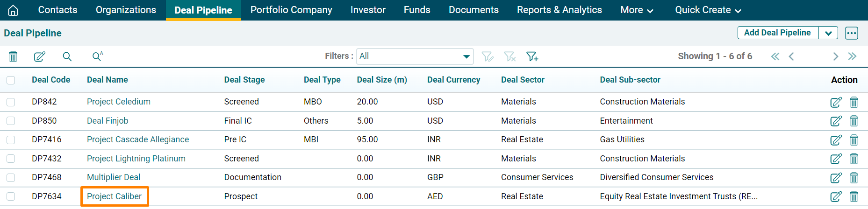Click the bulk edit pencil icon in toolbar
This screenshot has width=868, height=209.
coord(40,56)
